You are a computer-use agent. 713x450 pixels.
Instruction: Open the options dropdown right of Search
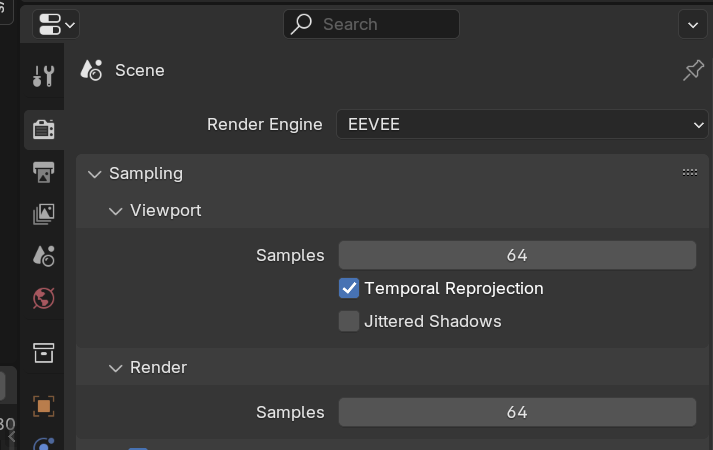pos(692,24)
